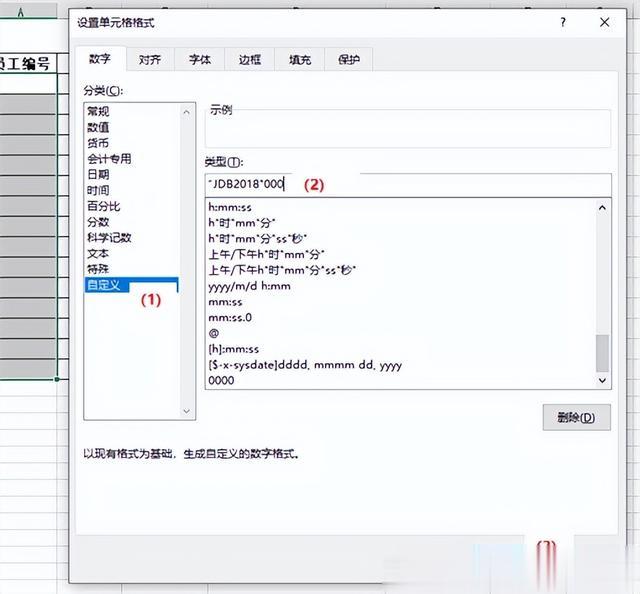Select format h:mm:ss in type list

click(x=230, y=207)
